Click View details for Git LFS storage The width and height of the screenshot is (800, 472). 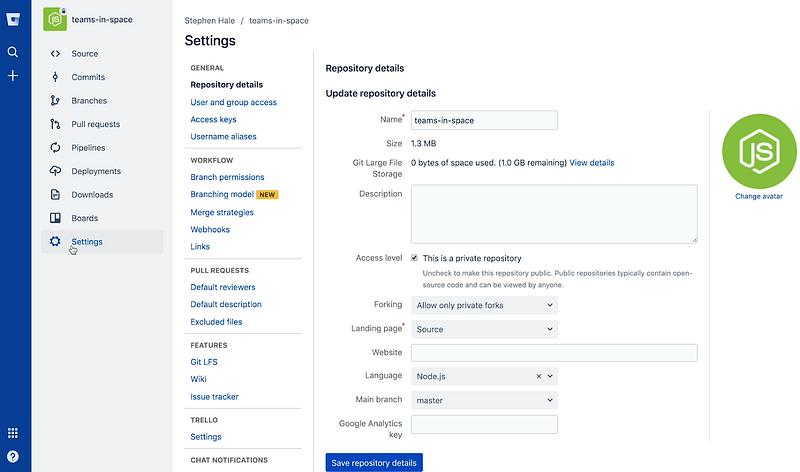pos(592,163)
